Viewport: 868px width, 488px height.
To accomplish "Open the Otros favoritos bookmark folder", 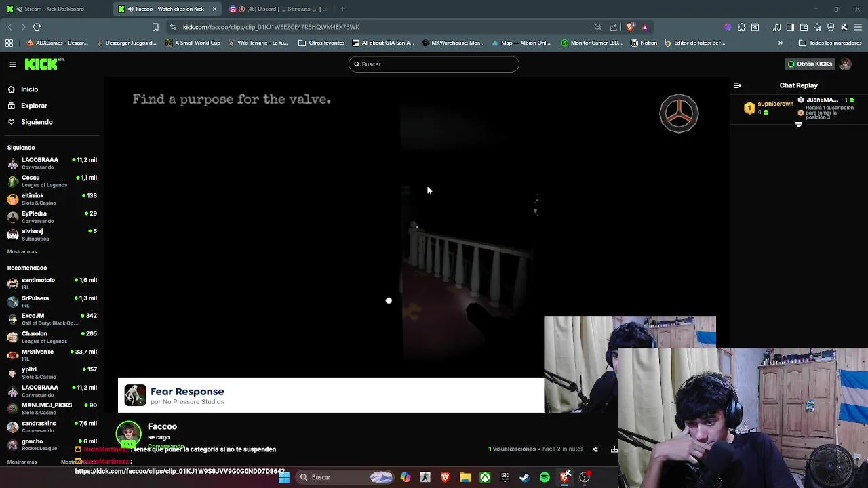I will (x=321, y=43).
